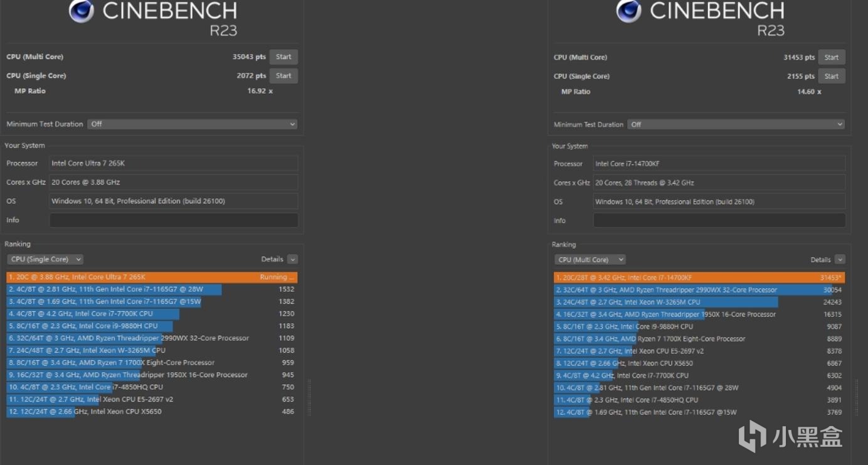Select i9-9880H row in Multi Core ranking
This screenshot has width=868, height=465.
699,326
